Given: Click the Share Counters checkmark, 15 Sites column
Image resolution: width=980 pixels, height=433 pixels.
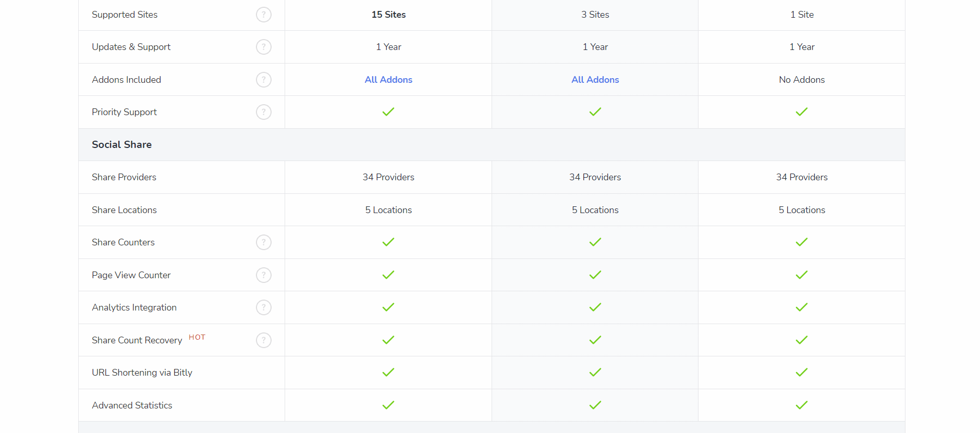Looking at the screenshot, I should point(388,242).
